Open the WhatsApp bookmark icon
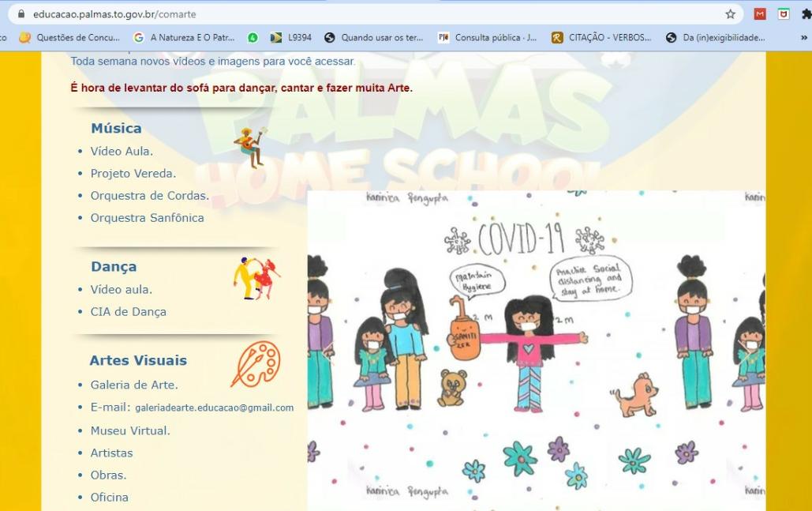This screenshot has height=511, width=812. 253,37
